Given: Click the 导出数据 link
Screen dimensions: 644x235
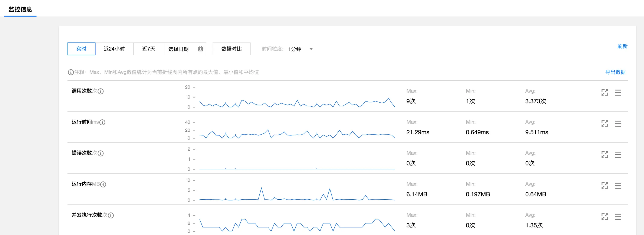Looking at the screenshot, I should pos(615,72).
